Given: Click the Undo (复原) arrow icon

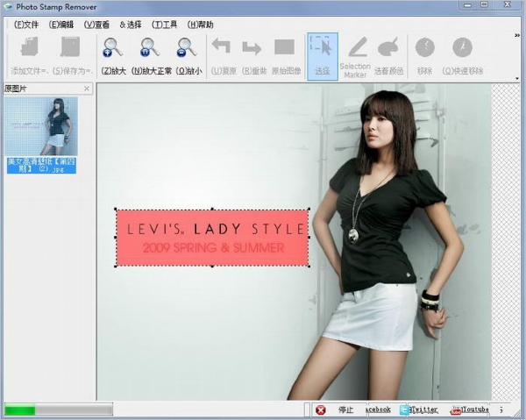Looking at the screenshot, I should pos(222,46).
